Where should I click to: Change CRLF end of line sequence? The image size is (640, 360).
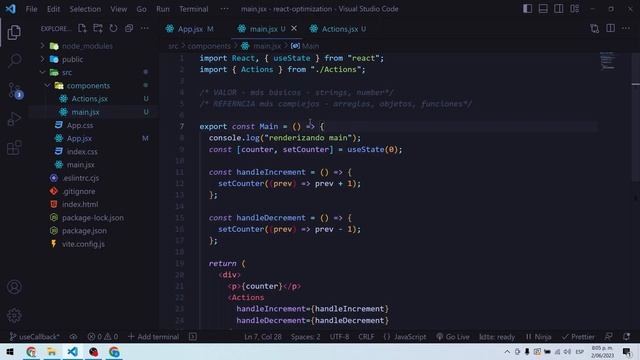(366, 337)
